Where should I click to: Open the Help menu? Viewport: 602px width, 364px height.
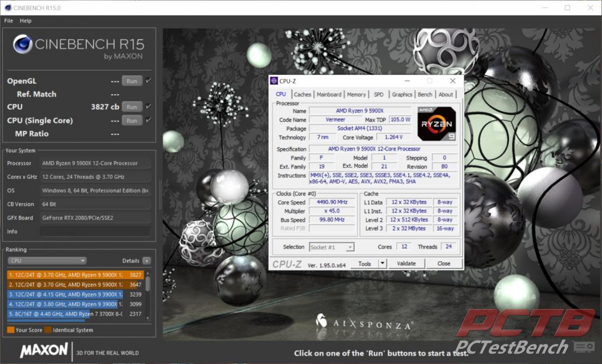click(26, 21)
